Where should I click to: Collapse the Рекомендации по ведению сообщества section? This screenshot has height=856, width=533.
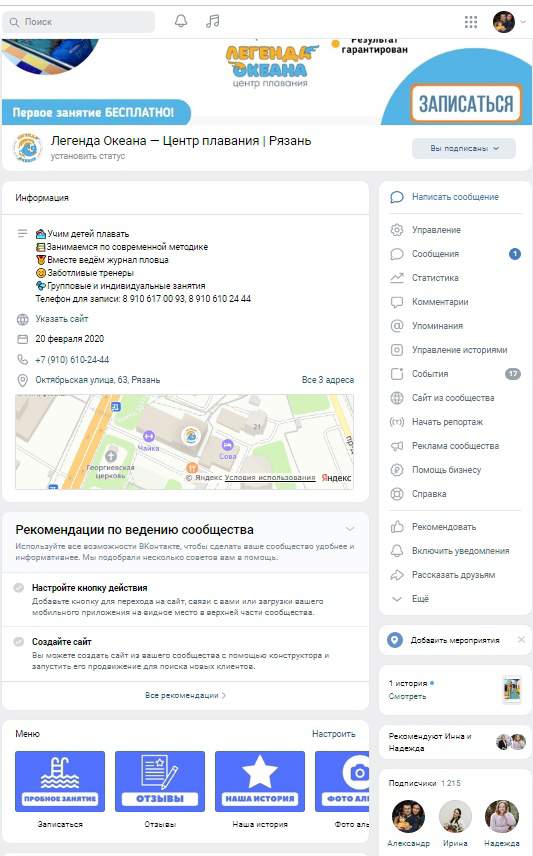[x=350, y=529]
